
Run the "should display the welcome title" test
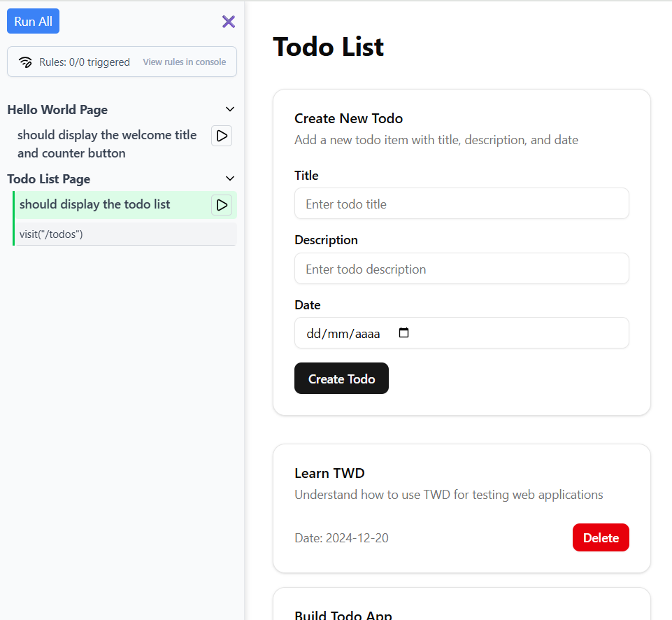pos(222,136)
